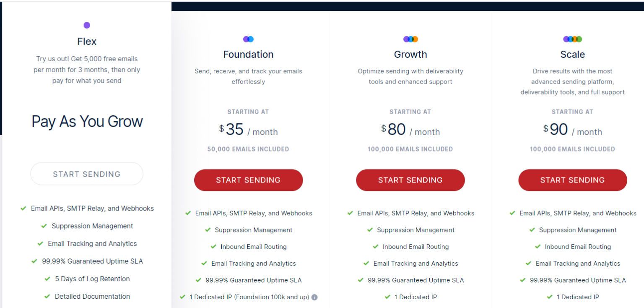
Task: Click the checkmark beside 5 Days of Log Retention
Action: pyautogui.click(x=47, y=279)
